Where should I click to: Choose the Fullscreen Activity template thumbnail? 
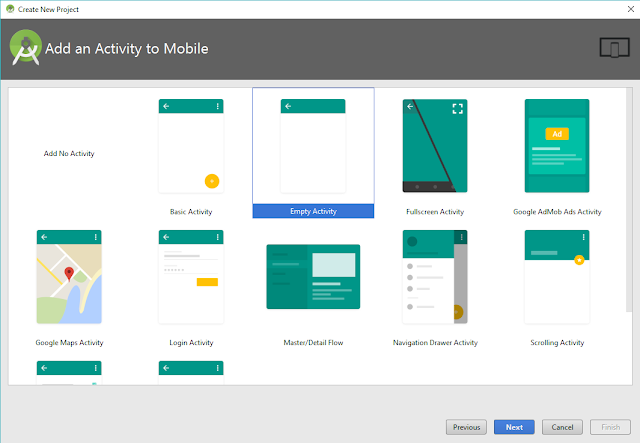point(435,146)
